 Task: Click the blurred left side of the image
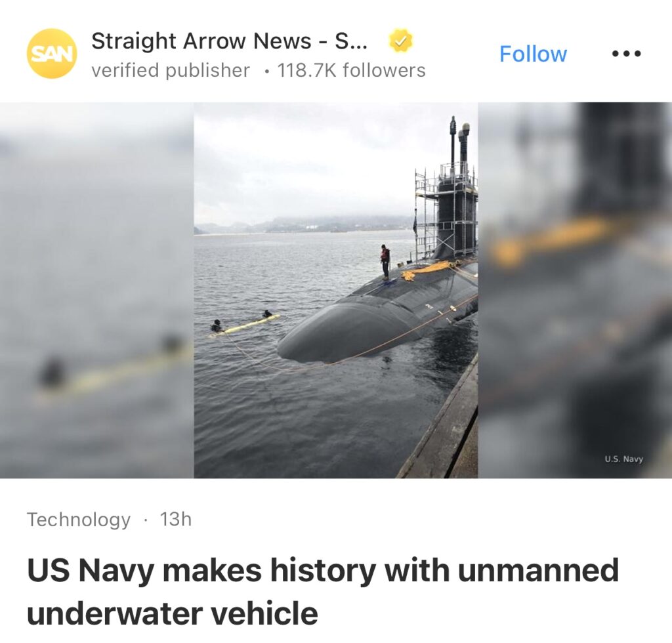[97, 290]
